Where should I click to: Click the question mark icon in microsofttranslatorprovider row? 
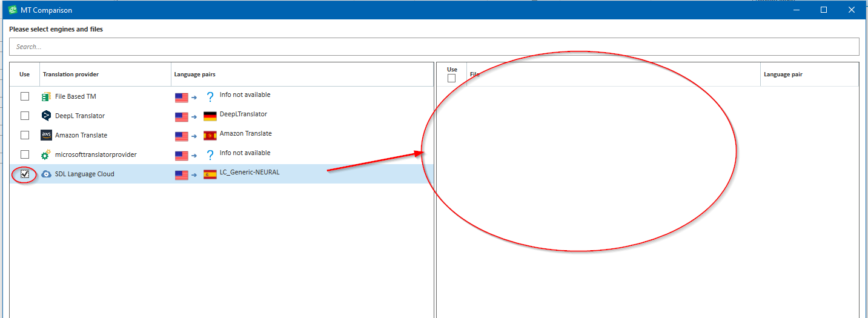tap(210, 155)
